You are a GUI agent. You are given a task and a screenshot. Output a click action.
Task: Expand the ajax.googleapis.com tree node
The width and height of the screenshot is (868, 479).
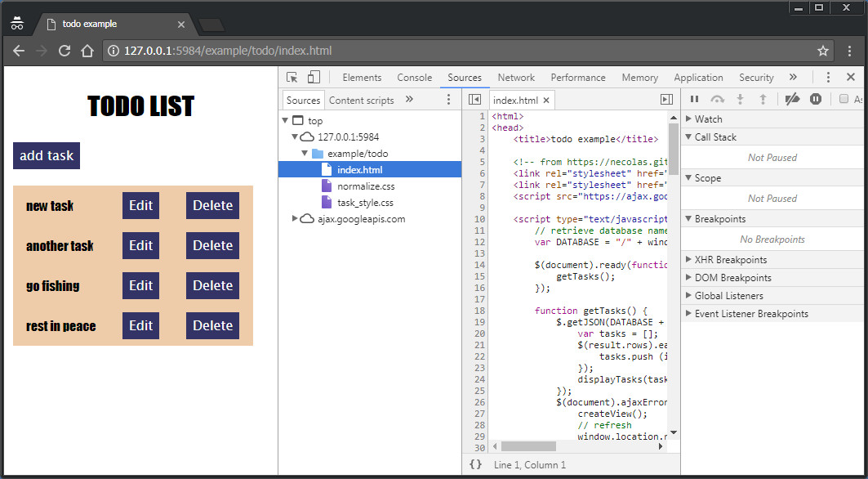point(296,219)
